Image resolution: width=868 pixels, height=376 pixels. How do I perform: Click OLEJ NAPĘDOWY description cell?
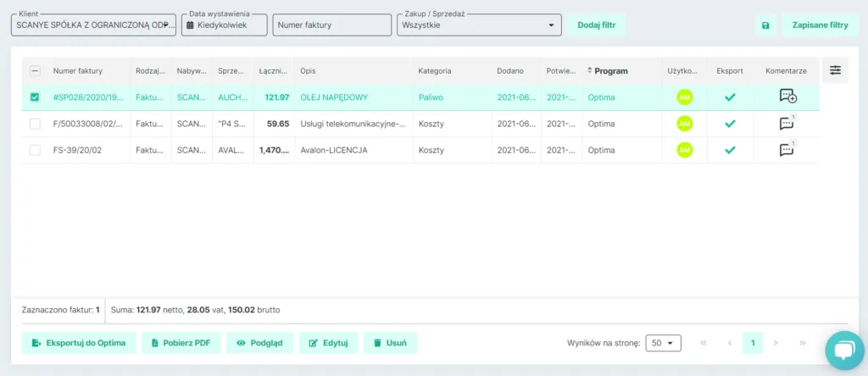(334, 97)
